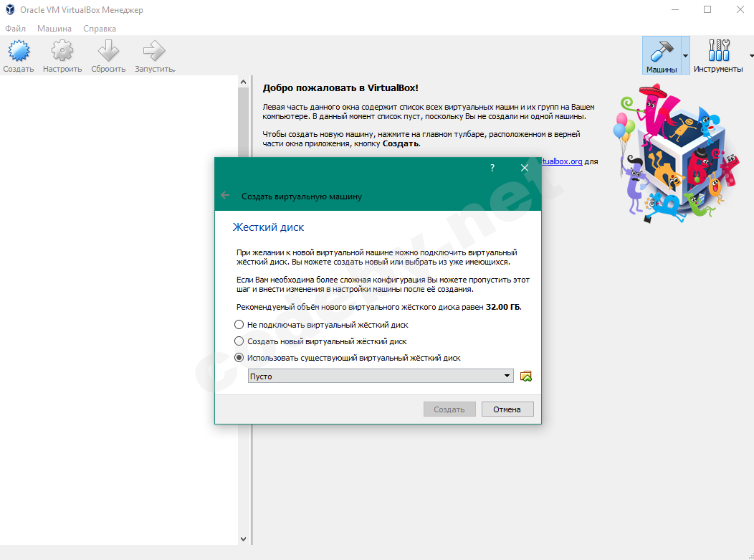This screenshot has height=560, width=754.
Task: Click the Сбросить arrow icon
Action: (x=108, y=51)
